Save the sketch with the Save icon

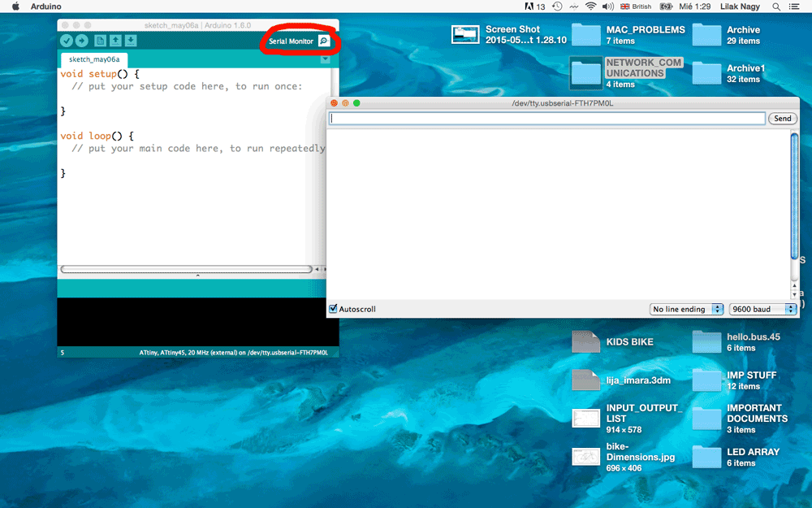coord(131,41)
